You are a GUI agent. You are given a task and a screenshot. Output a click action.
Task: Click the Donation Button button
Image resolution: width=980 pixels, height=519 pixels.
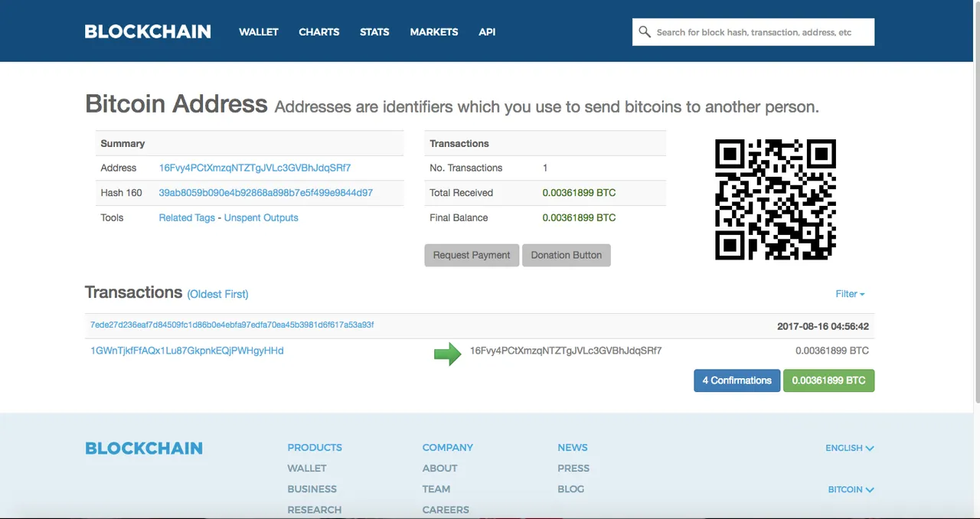pos(567,255)
